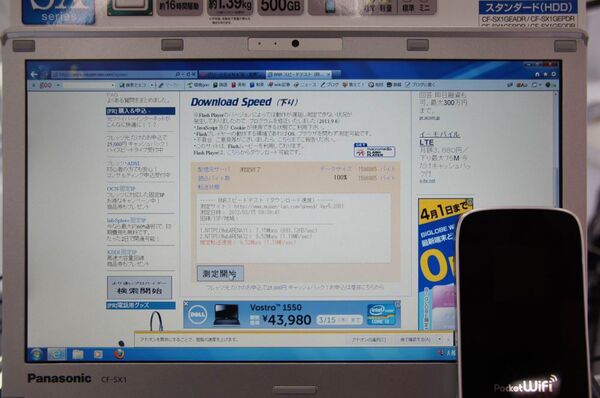Viewport: 600px width, 398px height.
Task: Click inside the speed test results text box
Action: pyautogui.click(x=293, y=228)
